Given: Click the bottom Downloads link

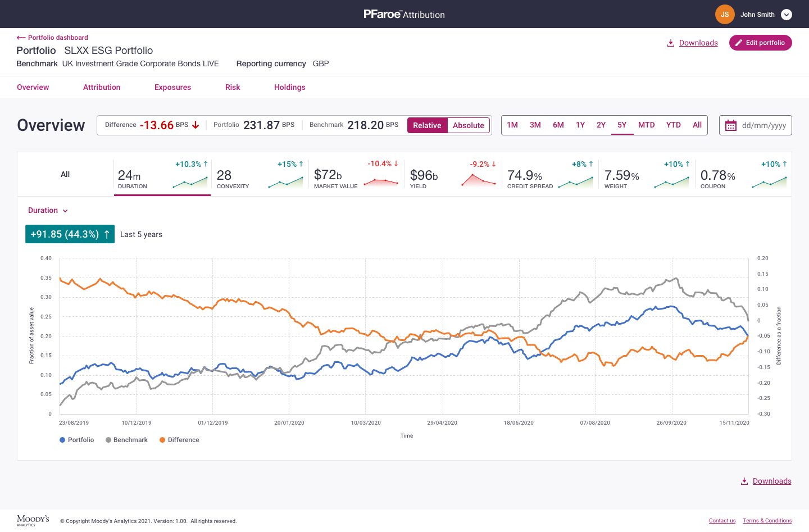Looking at the screenshot, I should tap(772, 481).
